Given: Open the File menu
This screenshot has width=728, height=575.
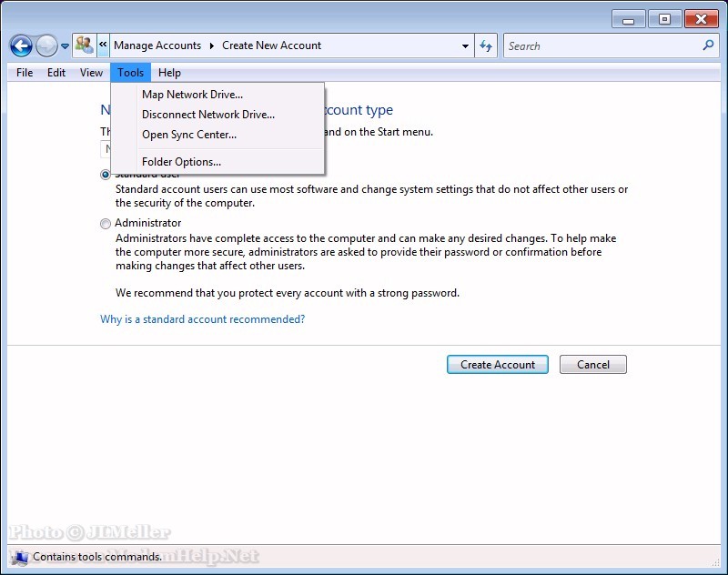Looking at the screenshot, I should pyautogui.click(x=25, y=73).
